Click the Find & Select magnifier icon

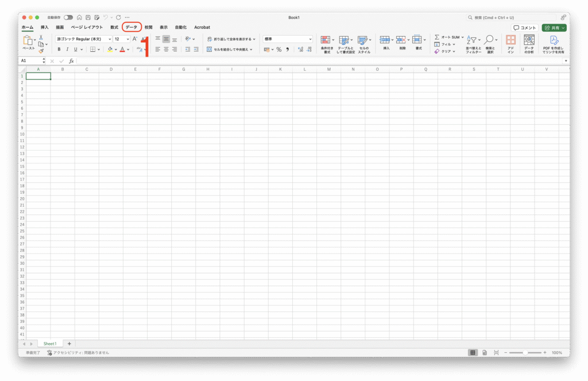tap(489, 40)
